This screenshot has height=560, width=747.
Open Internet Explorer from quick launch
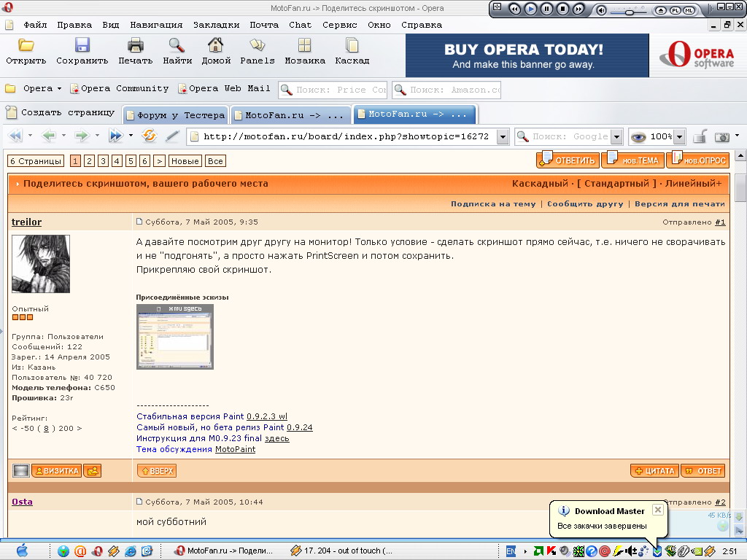click(x=130, y=551)
